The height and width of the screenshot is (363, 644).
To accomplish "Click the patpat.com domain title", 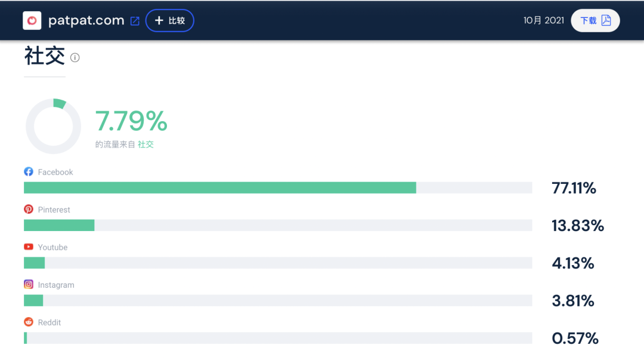I will click(86, 20).
